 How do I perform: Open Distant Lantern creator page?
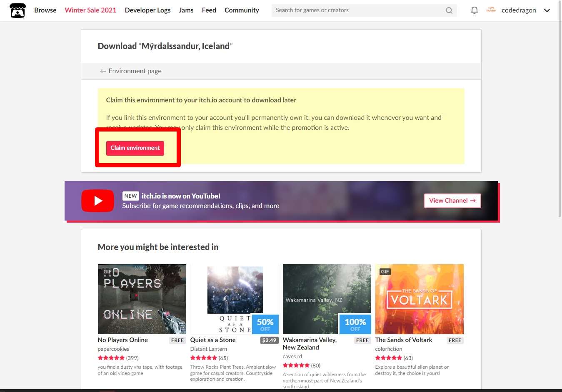(209, 349)
